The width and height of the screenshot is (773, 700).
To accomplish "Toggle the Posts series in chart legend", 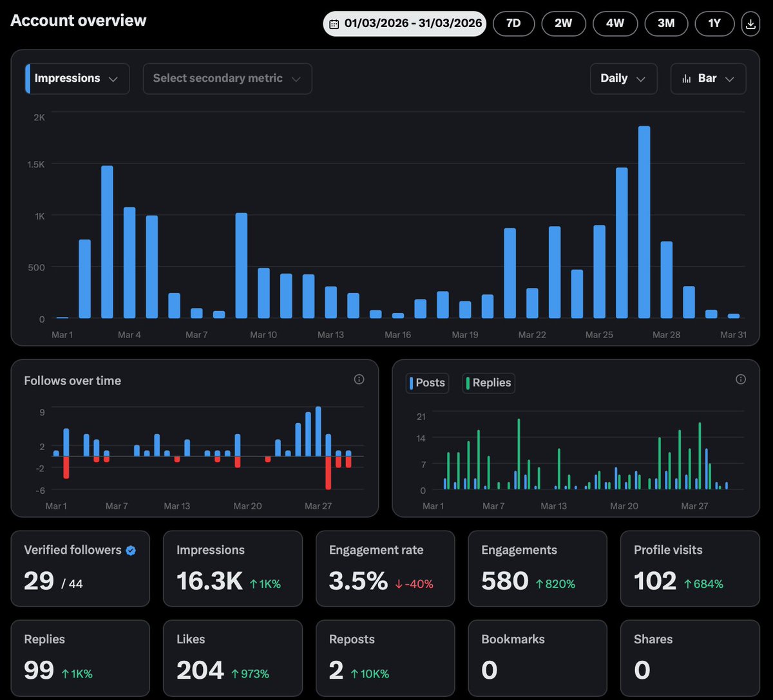I will point(427,383).
